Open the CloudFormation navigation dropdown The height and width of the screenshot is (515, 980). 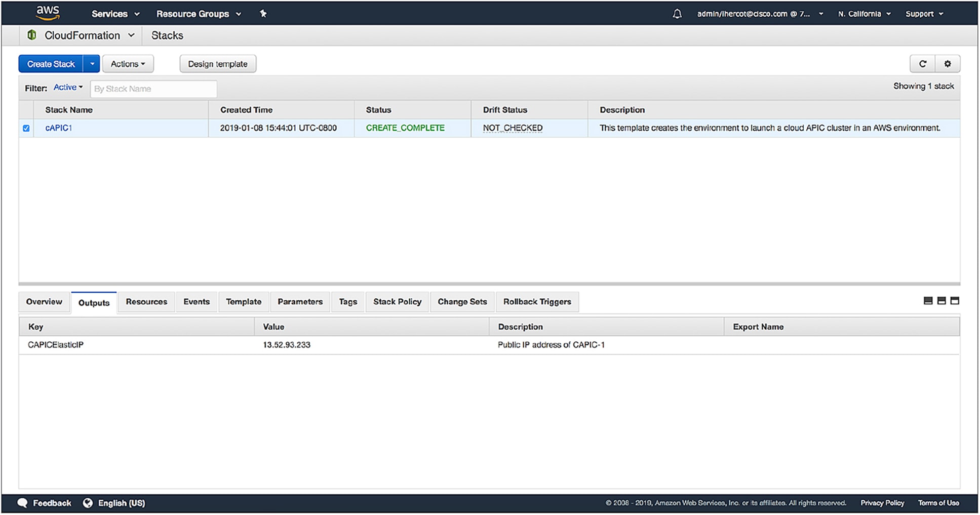89,35
